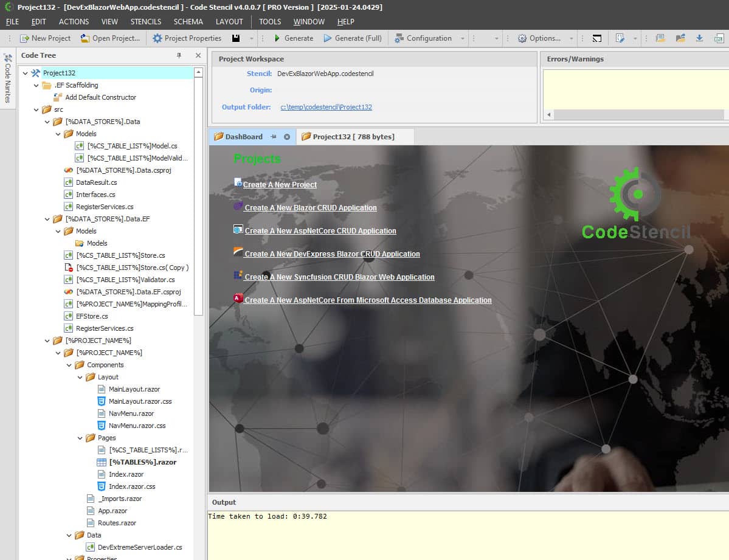Click the document edit toolbar icon
The image size is (729, 560).
point(620,38)
